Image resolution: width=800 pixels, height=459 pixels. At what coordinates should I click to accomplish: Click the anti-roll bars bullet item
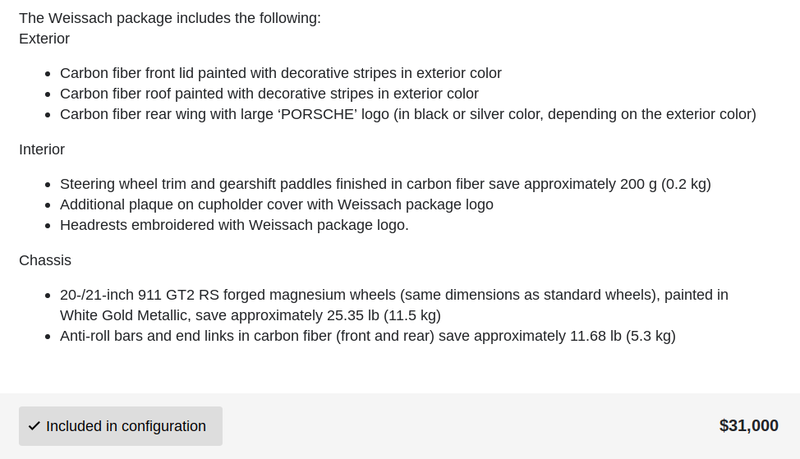point(367,336)
